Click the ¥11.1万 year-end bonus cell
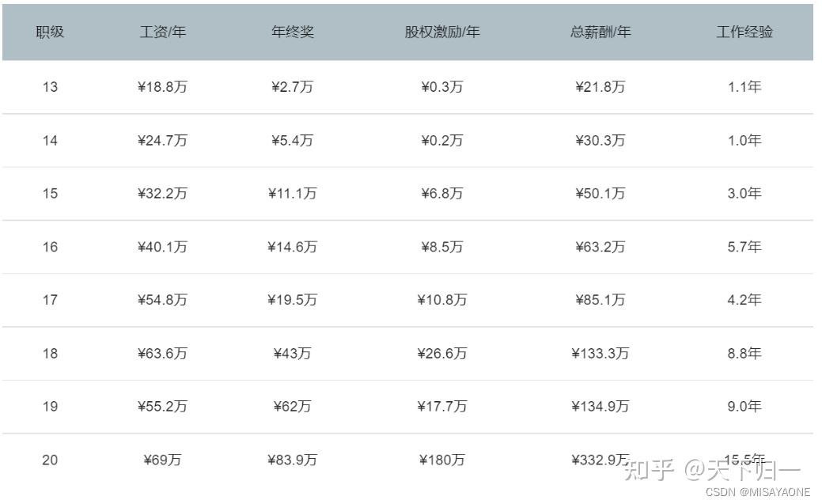Image resolution: width=822 pixels, height=504 pixels. [x=293, y=194]
